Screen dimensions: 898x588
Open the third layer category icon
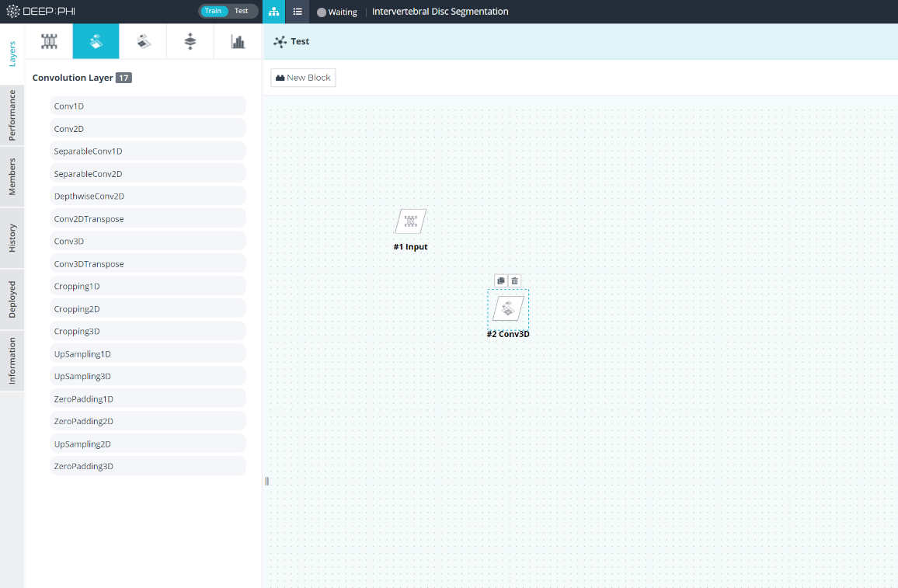point(143,41)
